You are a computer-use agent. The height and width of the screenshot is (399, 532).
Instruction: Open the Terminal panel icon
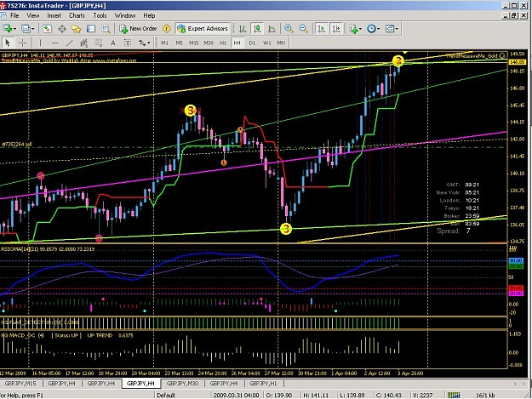(x=91, y=29)
